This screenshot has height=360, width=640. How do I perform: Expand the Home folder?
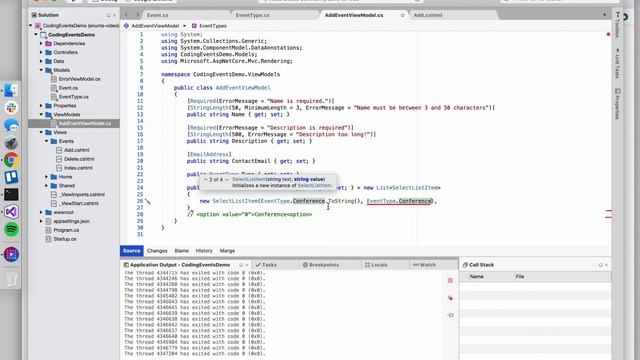[47, 177]
